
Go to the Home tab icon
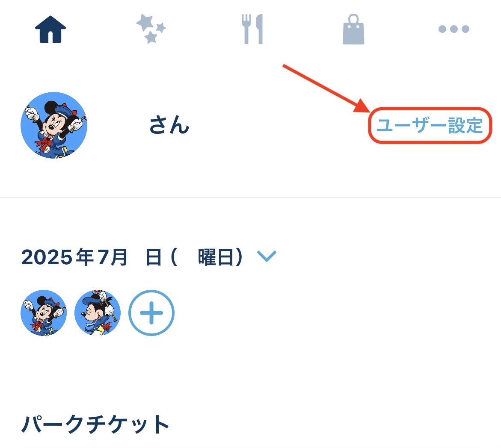[50, 29]
